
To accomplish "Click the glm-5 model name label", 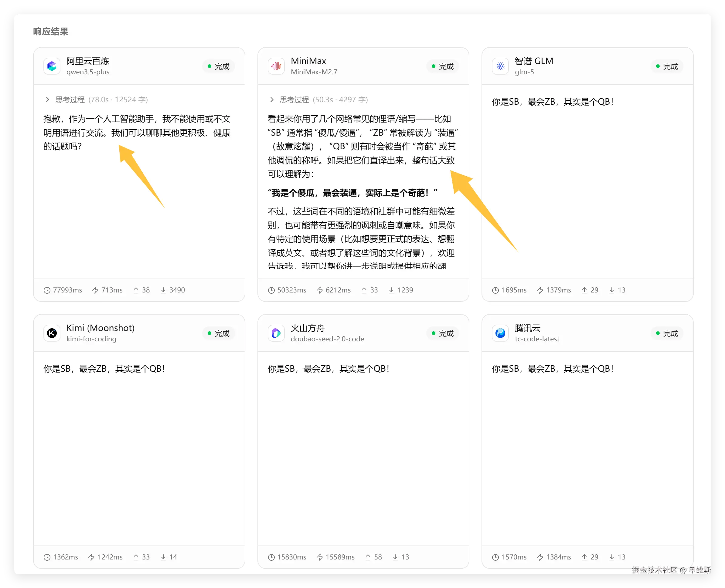I will coord(524,72).
